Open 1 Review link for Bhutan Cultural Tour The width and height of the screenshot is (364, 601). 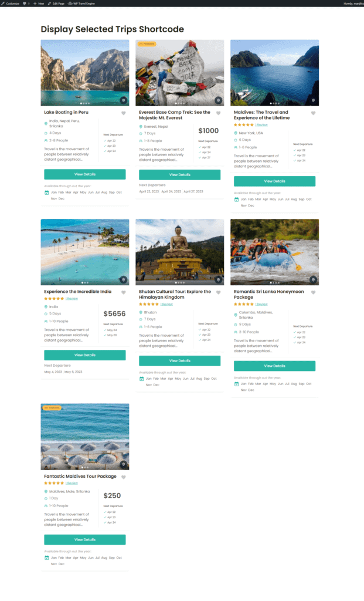point(166,304)
